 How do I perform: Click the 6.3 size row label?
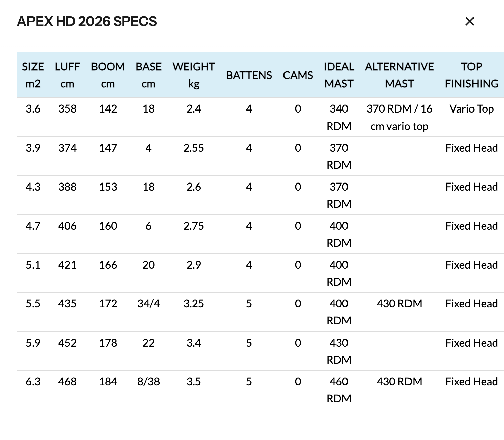pyautogui.click(x=33, y=382)
